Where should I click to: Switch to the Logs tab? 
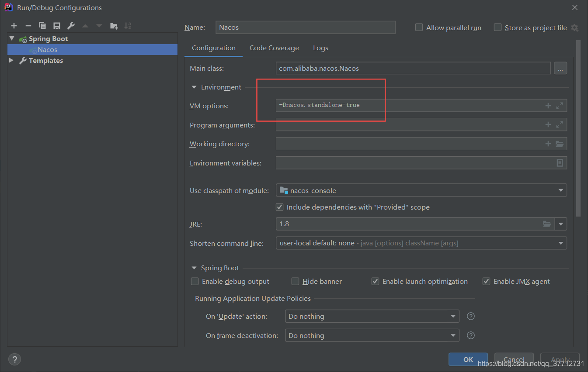pyautogui.click(x=320, y=48)
